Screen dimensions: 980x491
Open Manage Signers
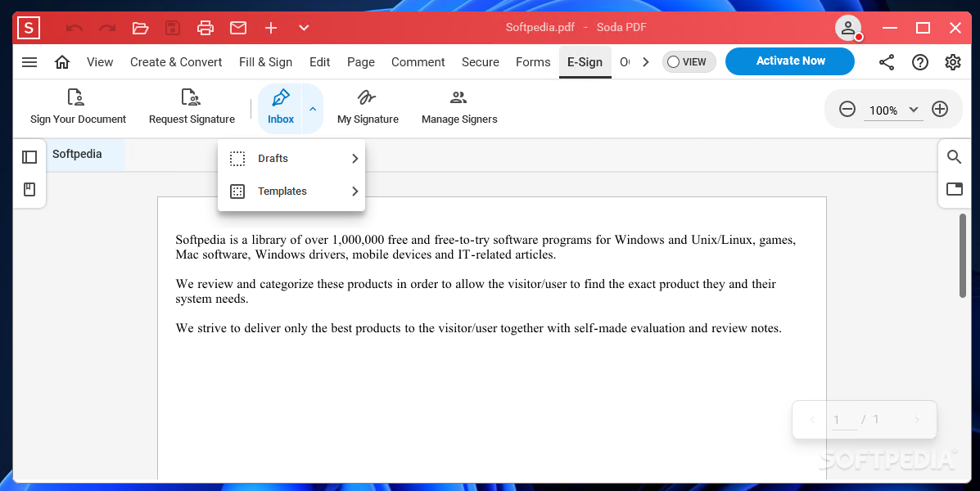coord(459,107)
